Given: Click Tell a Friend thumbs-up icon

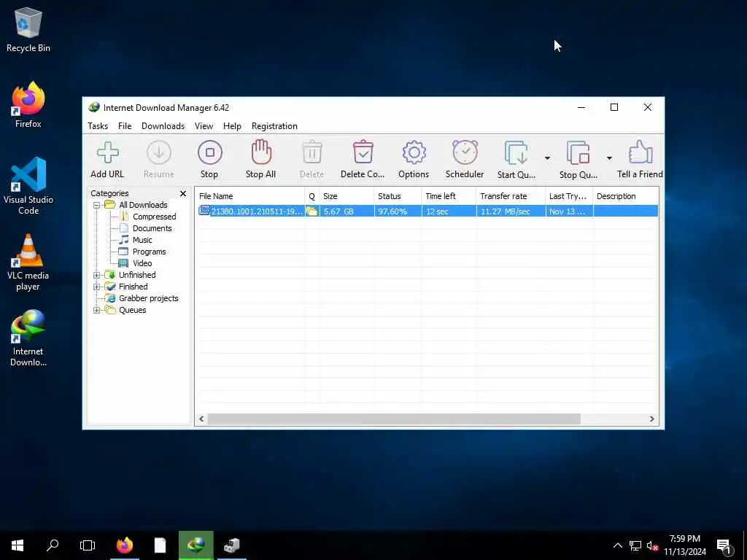Looking at the screenshot, I should tap(640, 152).
